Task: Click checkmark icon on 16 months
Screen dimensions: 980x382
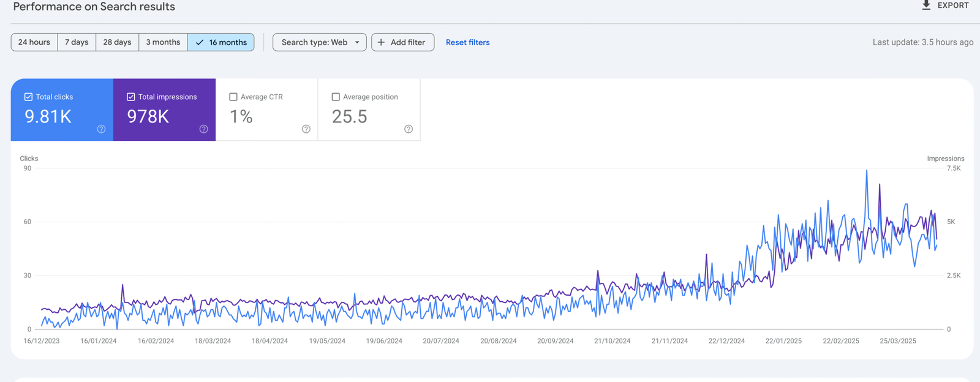Action: click(200, 42)
